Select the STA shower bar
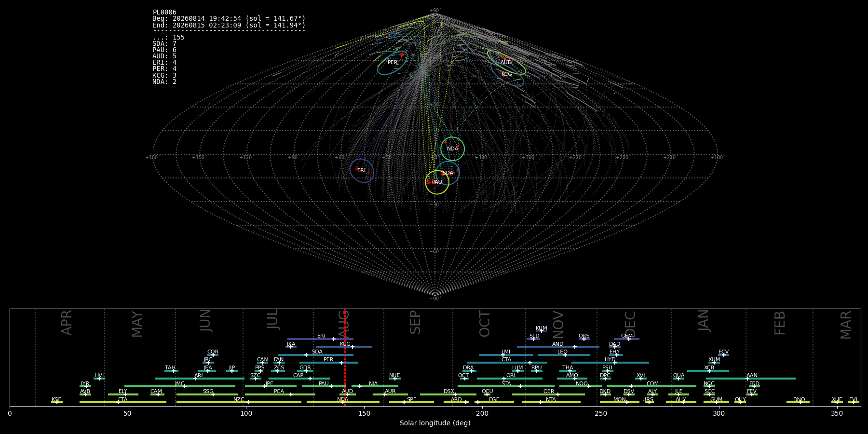Image resolution: width=868 pixels, height=434 pixels. (x=506, y=386)
